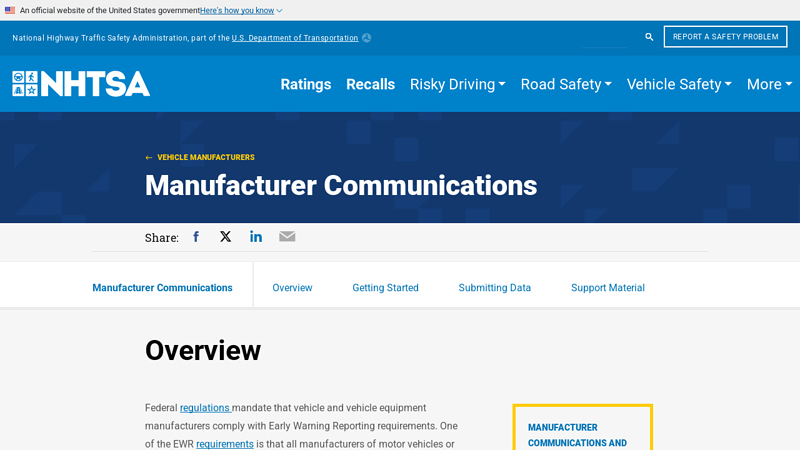
Task: Share page on Facebook
Action: 196,237
